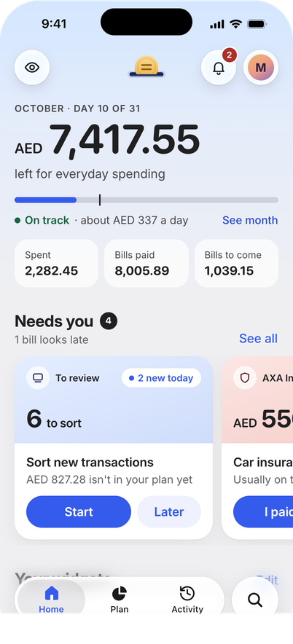Tap the To review monitor icon
293x644 pixels.
click(x=38, y=378)
